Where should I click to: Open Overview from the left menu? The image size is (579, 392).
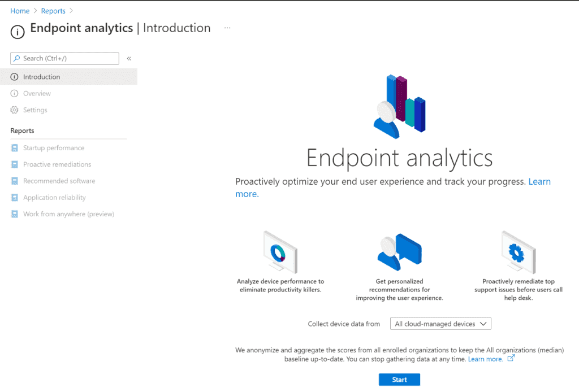point(37,93)
